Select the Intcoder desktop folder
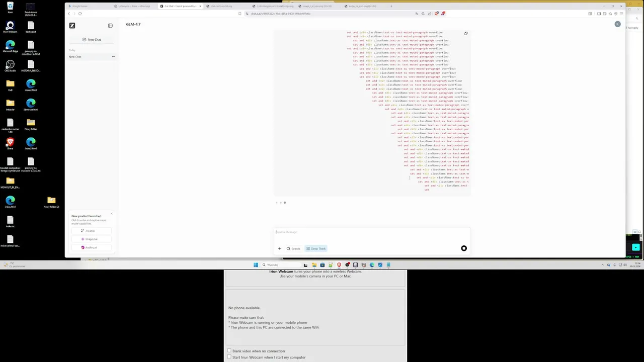The width and height of the screenshot is (644, 362). [10, 105]
